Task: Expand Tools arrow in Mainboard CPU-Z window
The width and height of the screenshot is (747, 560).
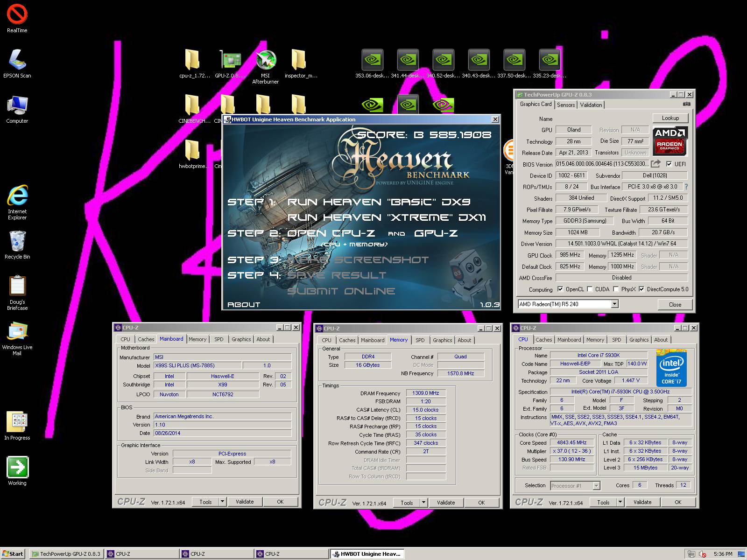Action: click(222, 502)
